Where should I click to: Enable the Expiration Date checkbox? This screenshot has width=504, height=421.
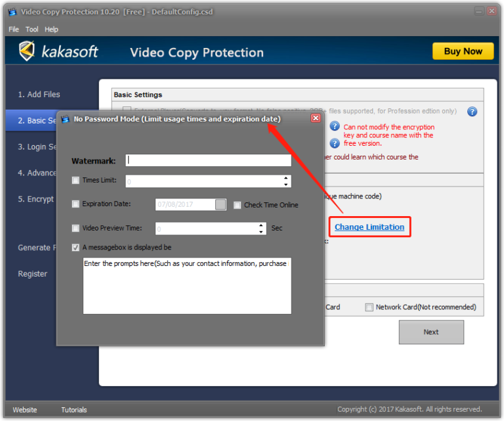pos(76,204)
